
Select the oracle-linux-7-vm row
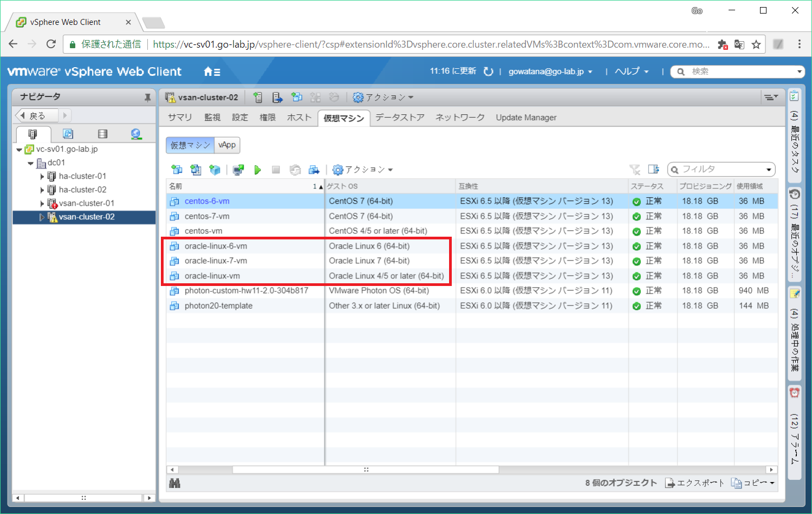[471, 261]
